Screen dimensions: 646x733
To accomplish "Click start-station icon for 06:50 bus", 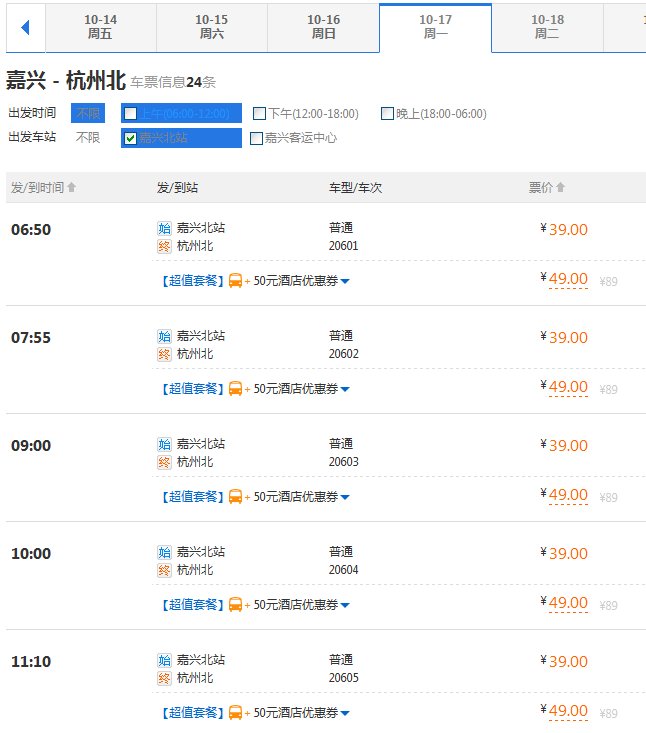I will pyautogui.click(x=164, y=228).
